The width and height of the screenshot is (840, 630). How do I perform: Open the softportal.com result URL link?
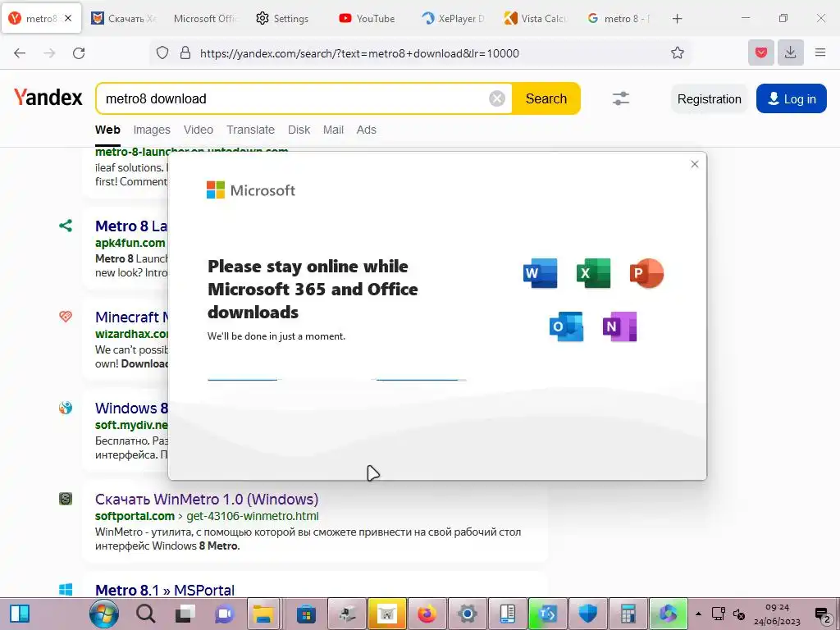(x=207, y=517)
